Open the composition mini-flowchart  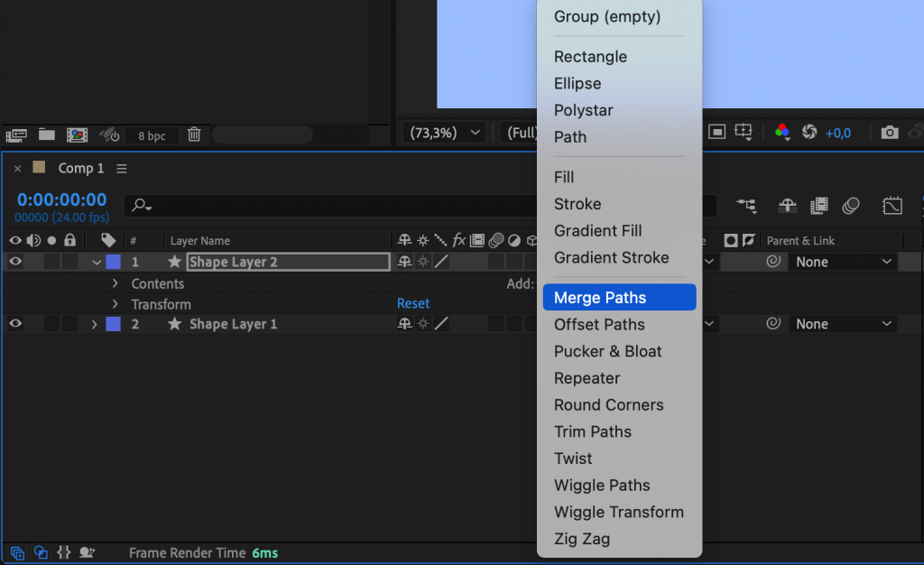[746, 206]
